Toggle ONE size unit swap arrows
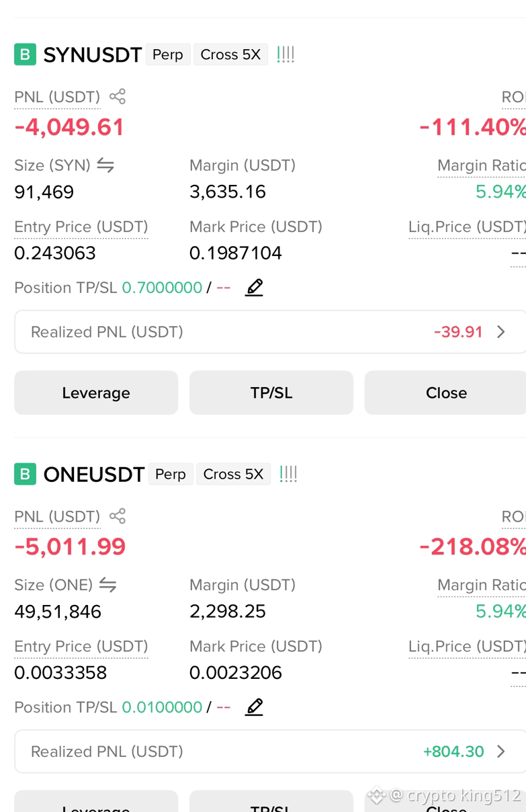This screenshot has width=526, height=812. pyautogui.click(x=108, y=585)
